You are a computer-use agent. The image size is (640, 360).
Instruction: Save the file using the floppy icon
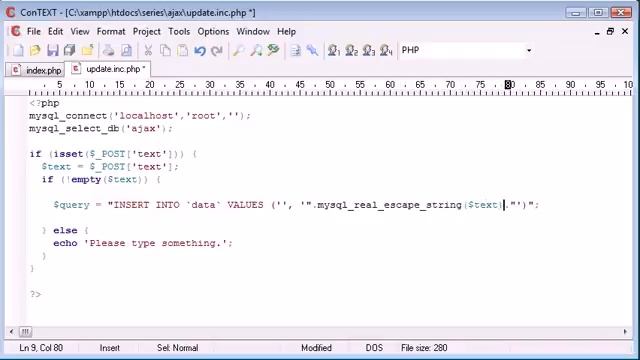pyautogui.click(x=53, y=51)
